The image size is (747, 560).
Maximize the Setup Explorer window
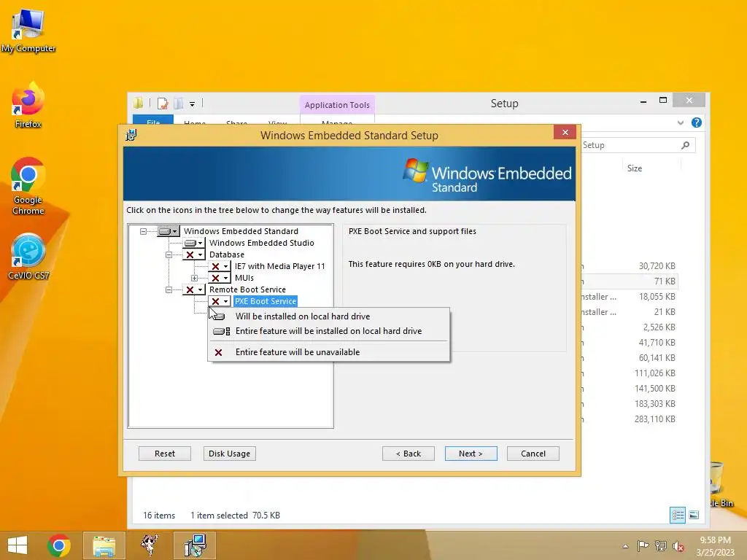point(662,100)
